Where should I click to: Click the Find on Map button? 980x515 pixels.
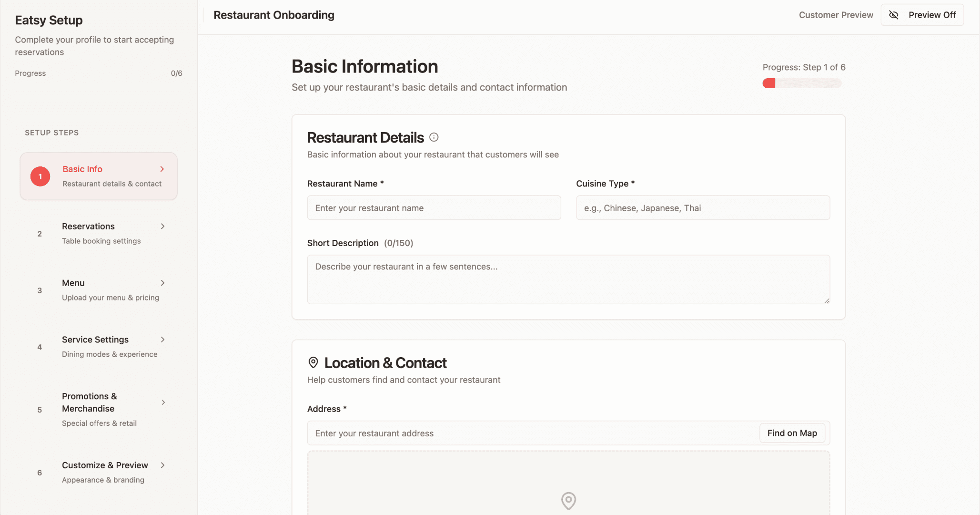(792, 433)
